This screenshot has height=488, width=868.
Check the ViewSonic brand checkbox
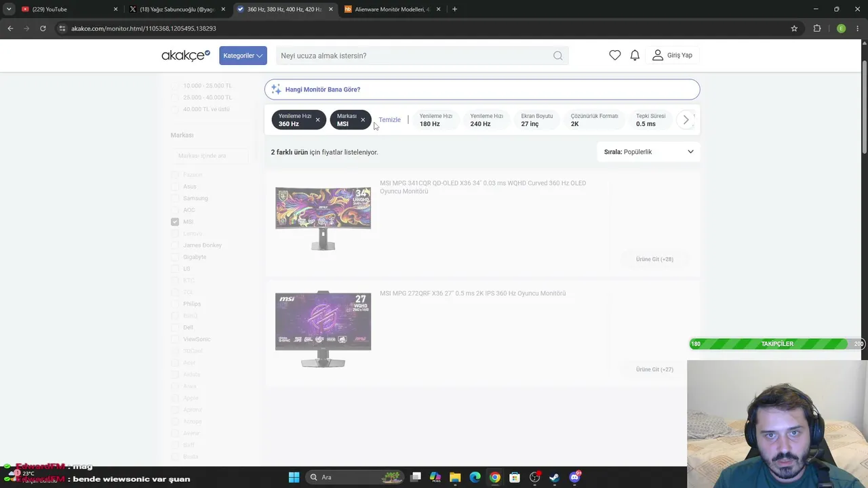[x=175, y=339]
